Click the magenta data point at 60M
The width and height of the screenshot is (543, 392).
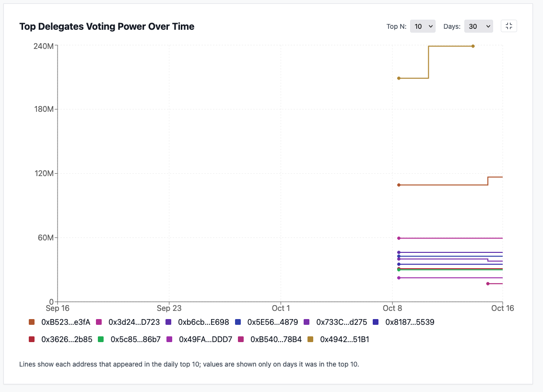(x=399, y=238)
